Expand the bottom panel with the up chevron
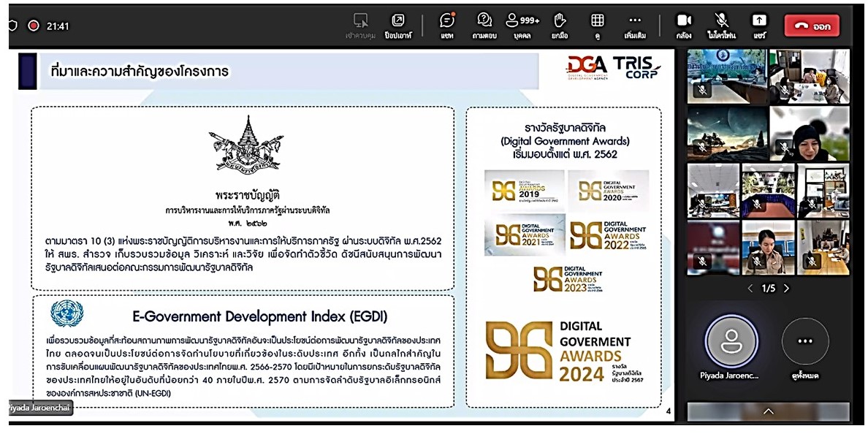 [x=769, y=411]
